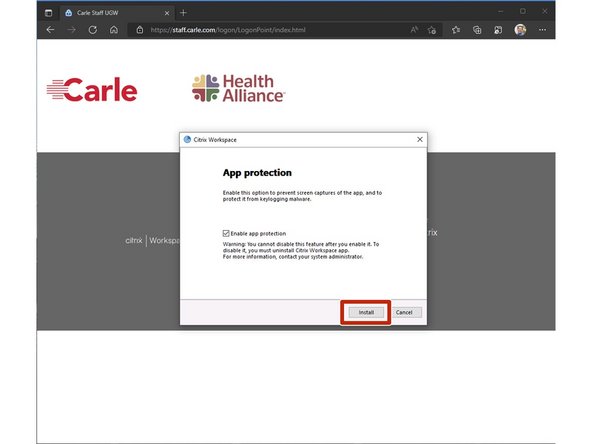Click the browser forward arrow

pyautogui.click(x=71, y=29)
